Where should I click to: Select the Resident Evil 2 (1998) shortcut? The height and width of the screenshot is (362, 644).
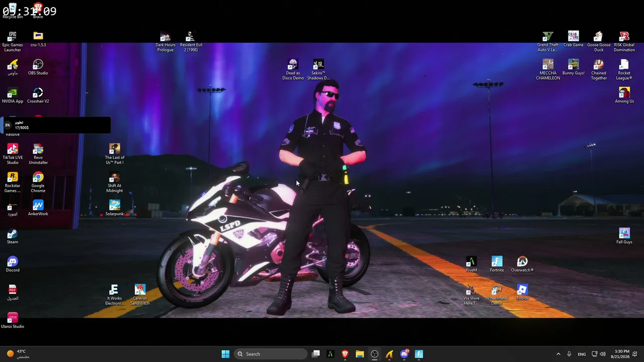(191, 41)
